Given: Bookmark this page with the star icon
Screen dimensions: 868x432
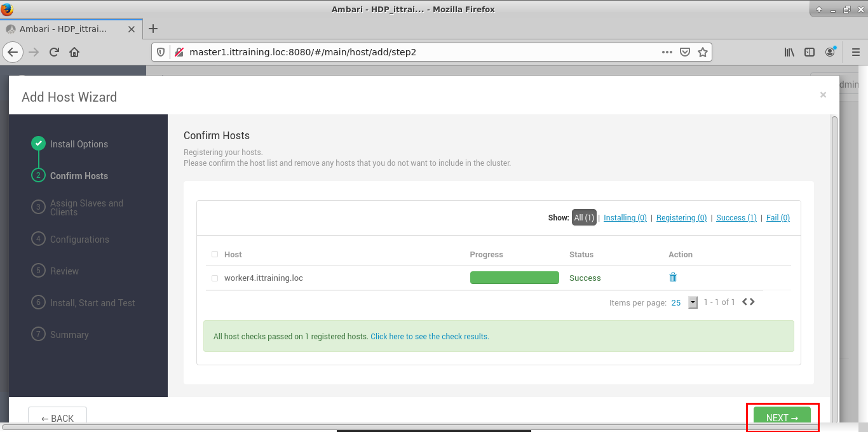Looking at the screenshot, I should (702, 52).
